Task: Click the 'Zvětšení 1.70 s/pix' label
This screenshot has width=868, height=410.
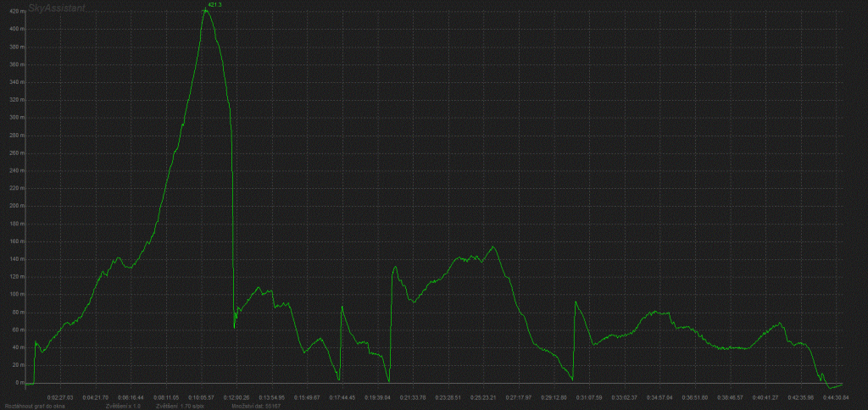Action: click(180, 406)
